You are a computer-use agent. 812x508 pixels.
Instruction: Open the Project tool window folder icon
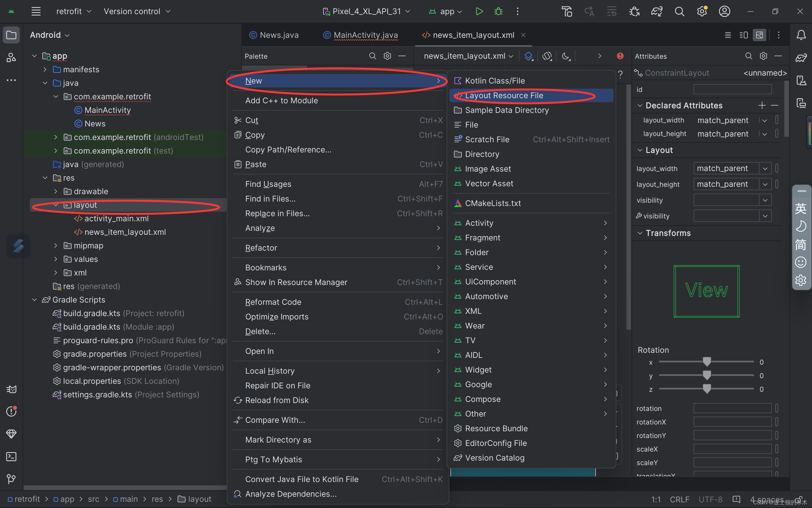pos(11,35)
